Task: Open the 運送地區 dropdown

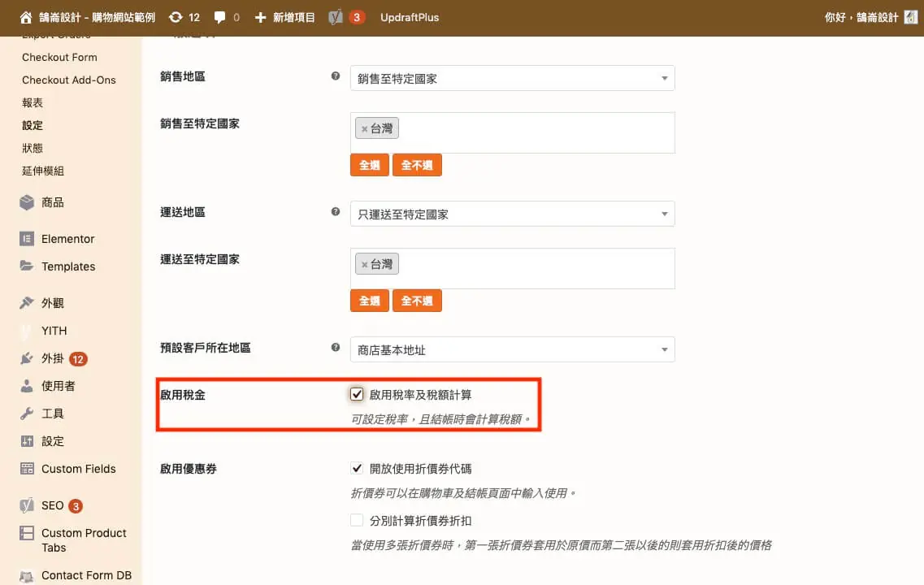Action: tap(512, 214)
